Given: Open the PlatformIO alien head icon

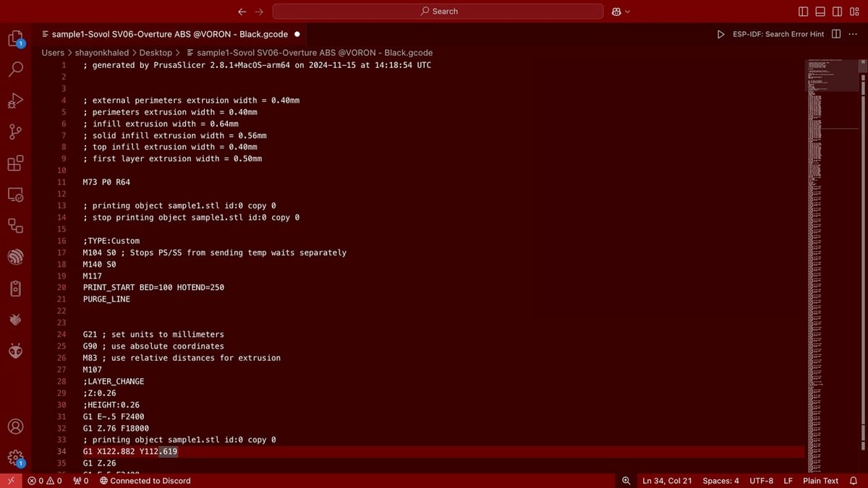Looking at the screenshot, I should (15, 351).
